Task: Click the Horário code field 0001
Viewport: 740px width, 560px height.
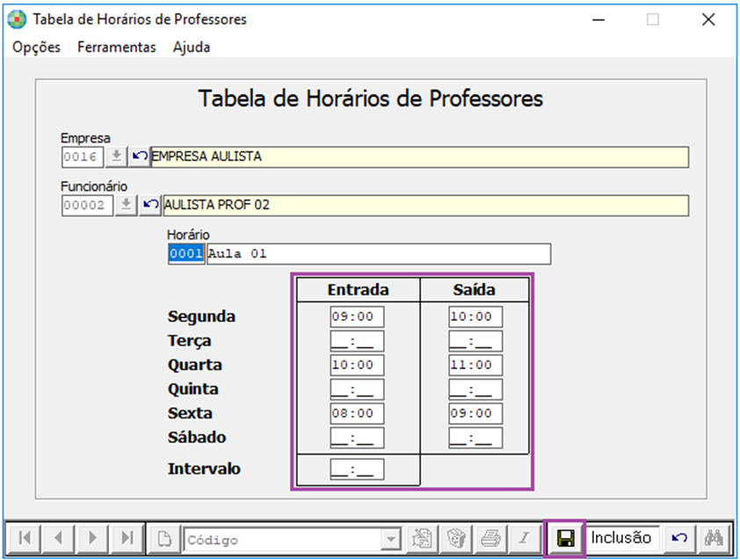Action: click(186, 254)
